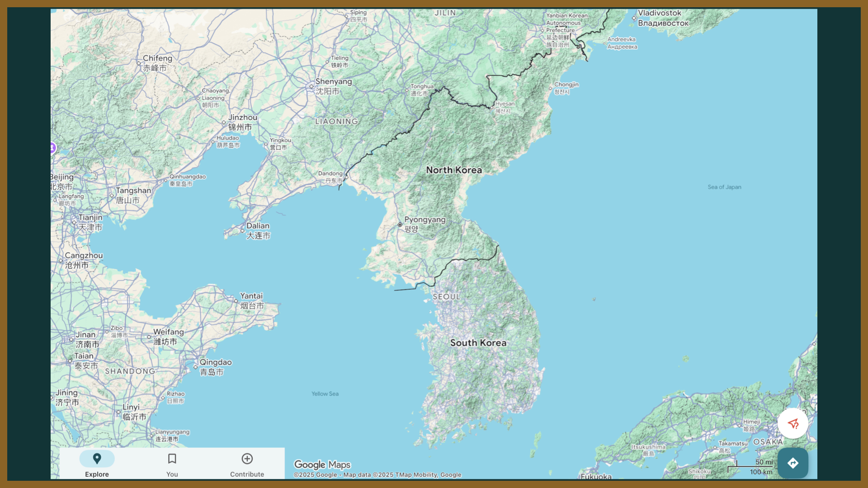Select the Dalian city label
This screenshot has width=868, height=488.
click(259, 225)
